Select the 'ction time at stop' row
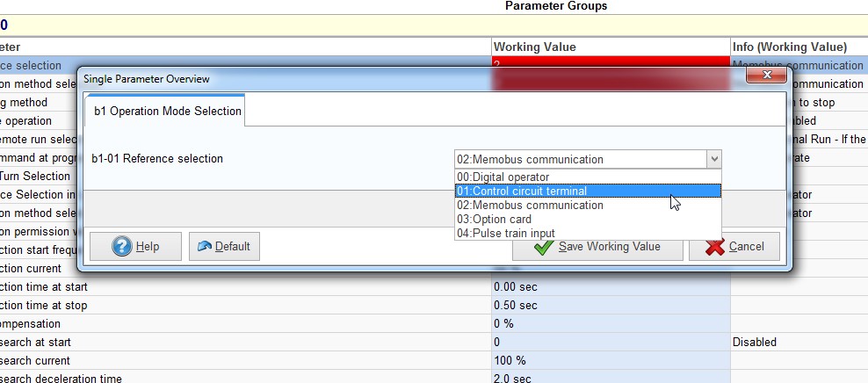The width and height of the screenshot is (868, 383). (246, 306)
